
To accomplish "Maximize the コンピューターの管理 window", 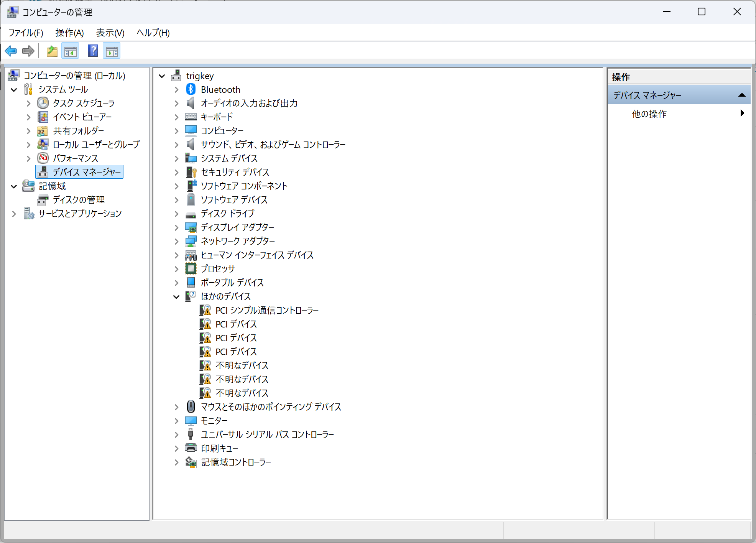I will pyautogui.click(x=702, y=12).
